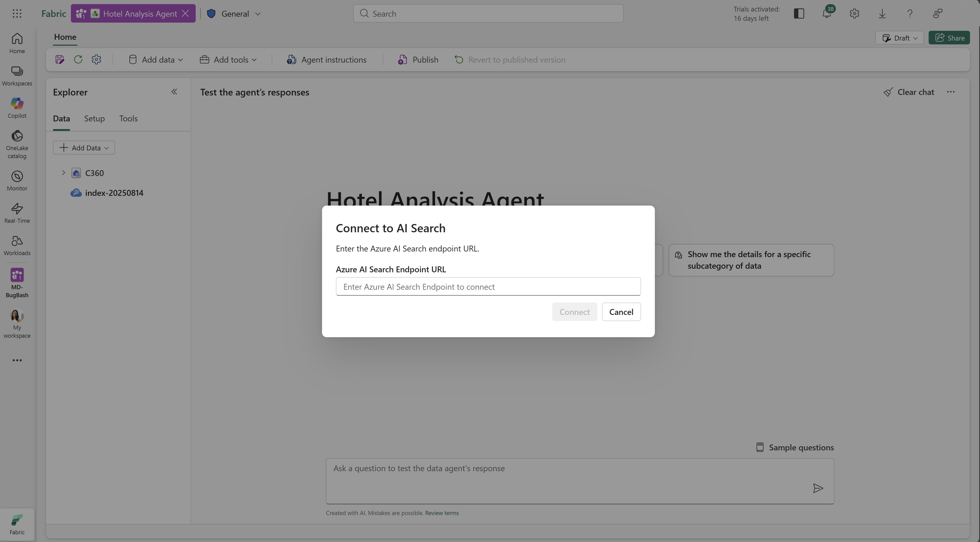Refresh the data agent
Image resolution: width=980 pixels, height=542 pixels.
pos(78,60)
